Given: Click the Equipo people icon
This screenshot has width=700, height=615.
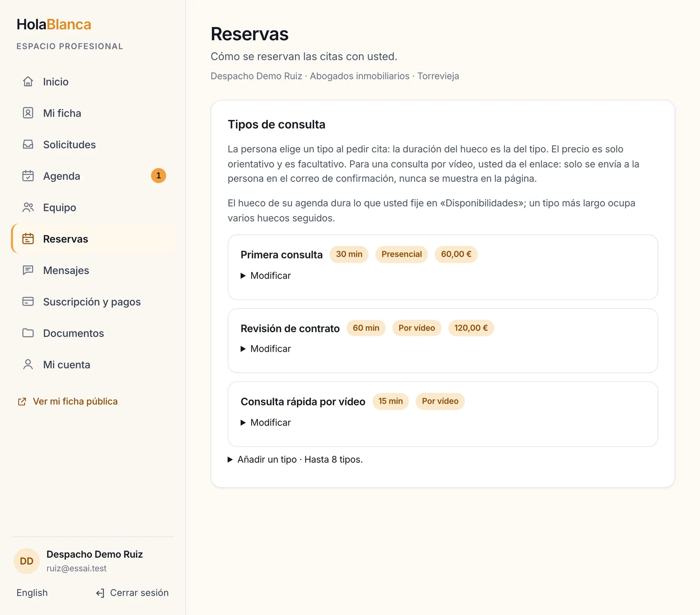Looking at the screenshot, I should [28, 207].
